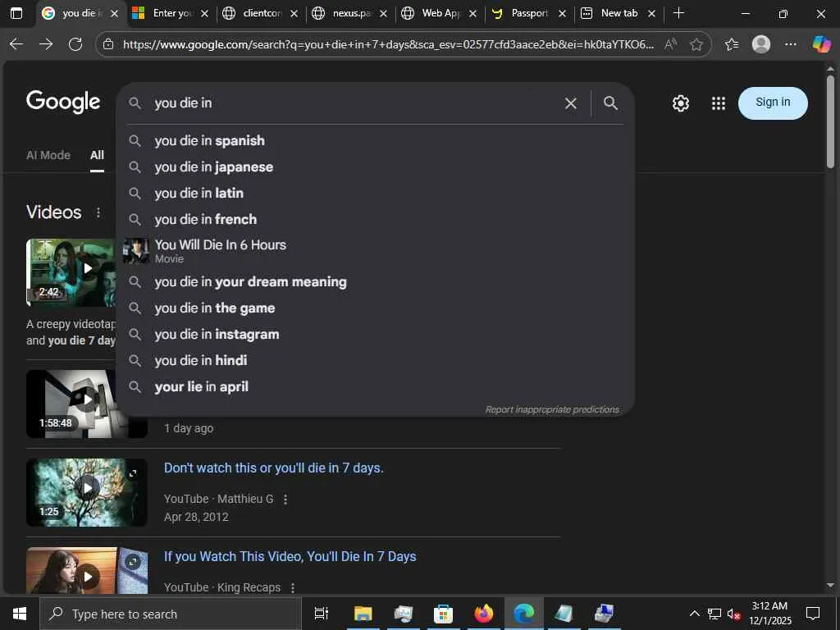Screen dimensions: 840x630
Task: Click the Sign in button
Action: pyautogui.click(x=773, y=103)
